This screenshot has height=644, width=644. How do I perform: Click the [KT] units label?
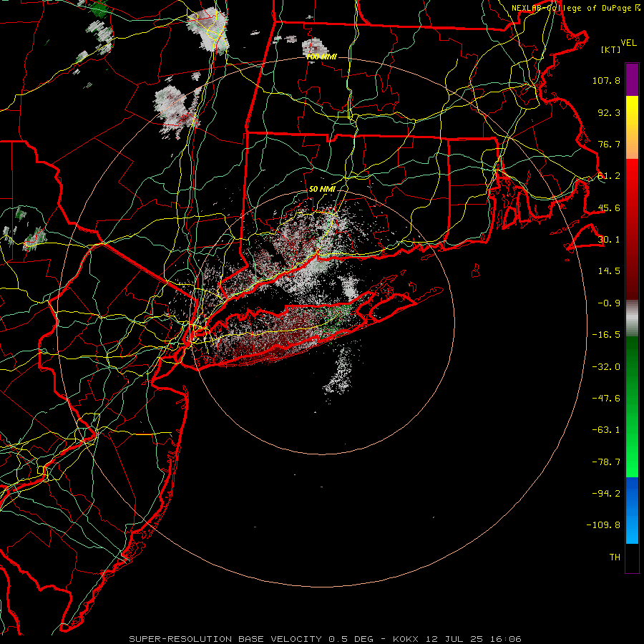tap(611, 49)
